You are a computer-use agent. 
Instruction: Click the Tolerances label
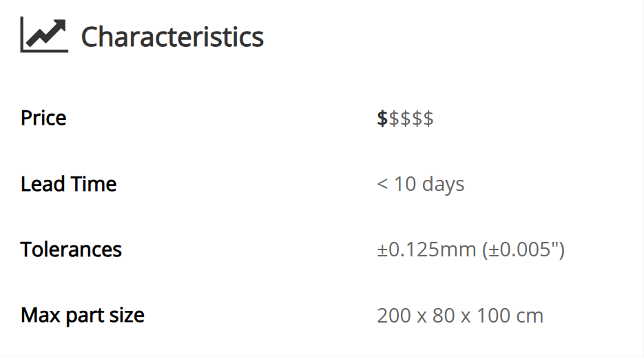click(x=71, y=249)
